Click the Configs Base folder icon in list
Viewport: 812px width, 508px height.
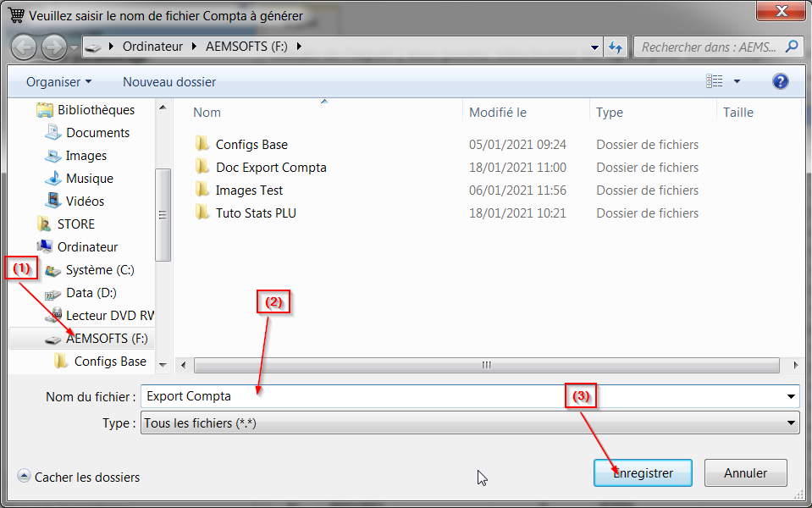(202, 145)
